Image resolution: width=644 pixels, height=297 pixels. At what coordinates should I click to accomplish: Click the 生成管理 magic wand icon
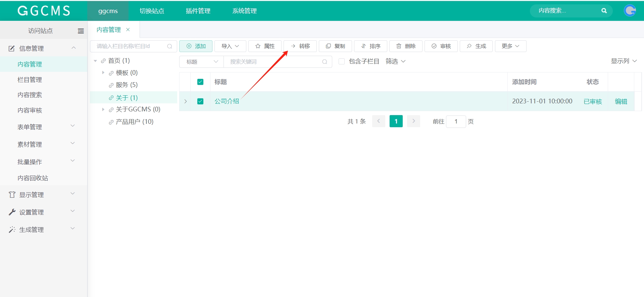[12, 230]
